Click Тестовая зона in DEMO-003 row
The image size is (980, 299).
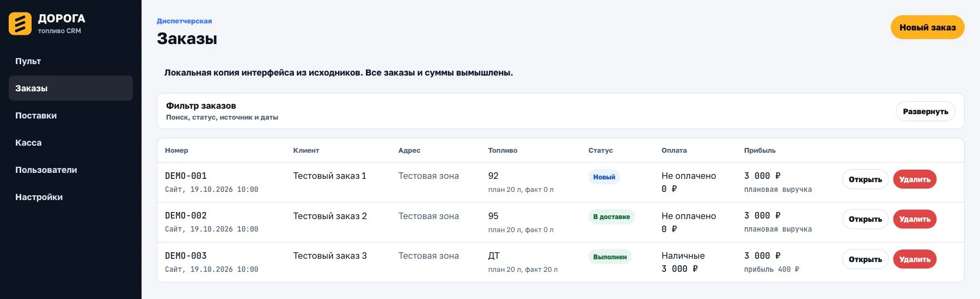(x=428, y=256)
